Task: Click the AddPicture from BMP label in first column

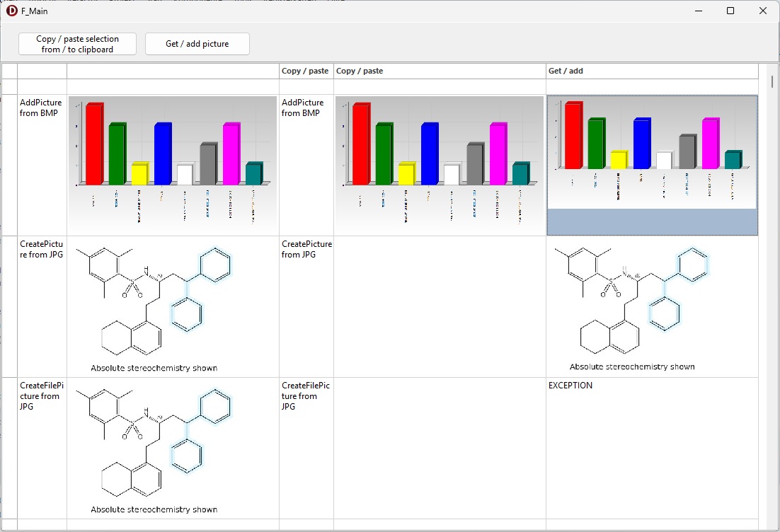Action: [41, 108]
